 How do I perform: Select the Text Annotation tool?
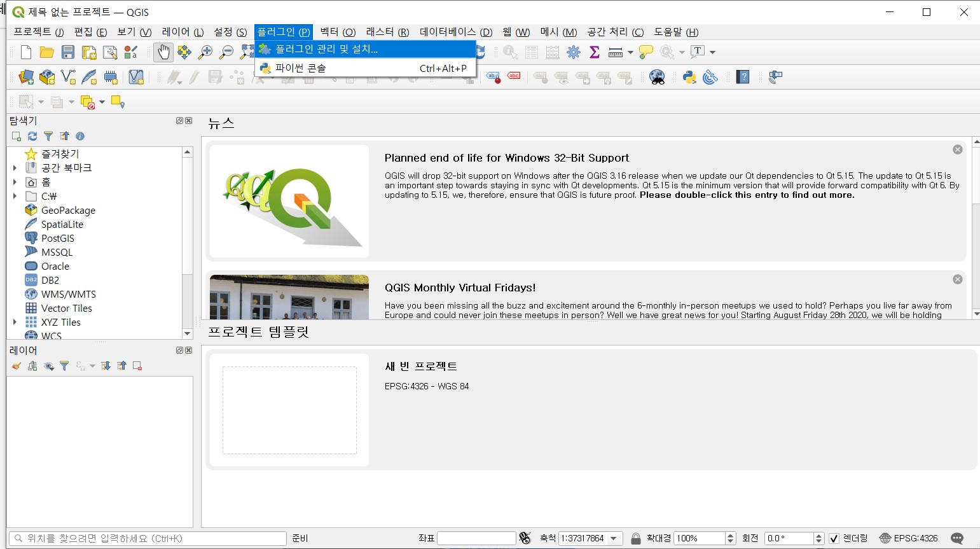pyautogui.click(x=698, y=52)
